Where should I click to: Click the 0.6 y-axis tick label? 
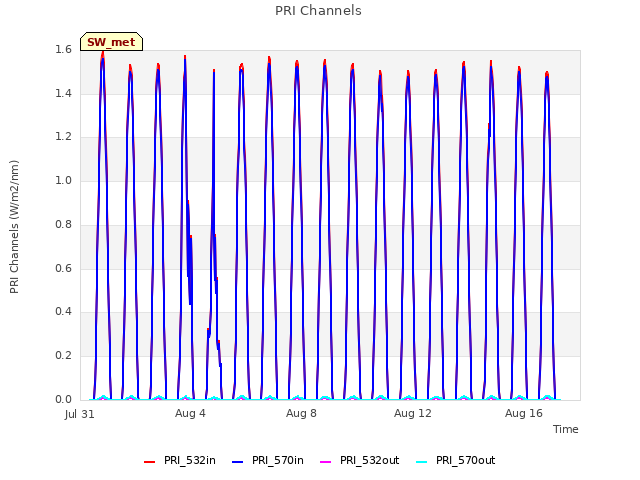coord(63,268)
